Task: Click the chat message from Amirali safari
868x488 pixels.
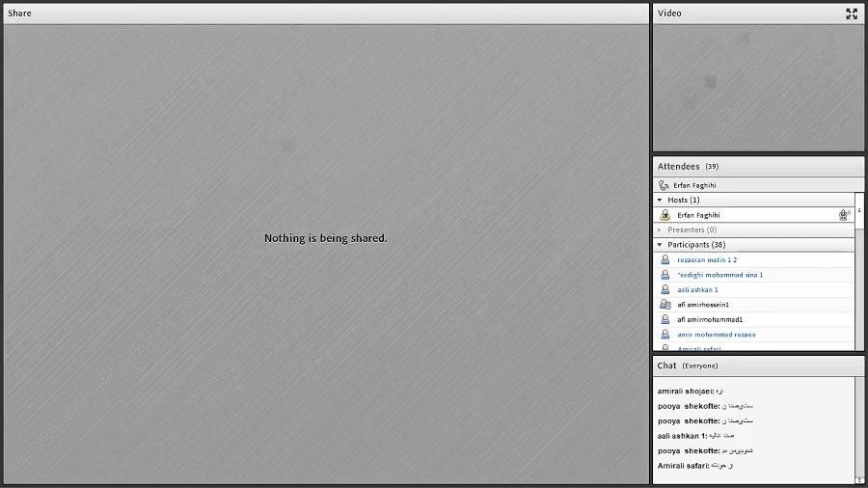Action: point(695,466)
